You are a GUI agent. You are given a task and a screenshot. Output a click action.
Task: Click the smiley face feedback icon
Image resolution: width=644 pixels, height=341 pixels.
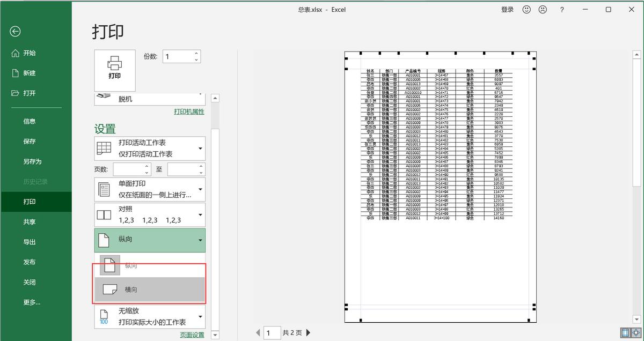coord(526,10)
